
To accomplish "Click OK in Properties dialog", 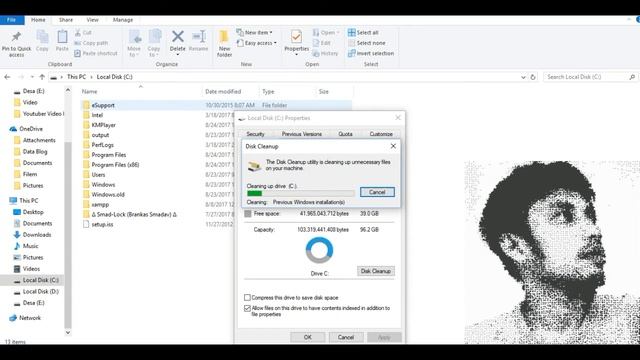I will point(308,337).
